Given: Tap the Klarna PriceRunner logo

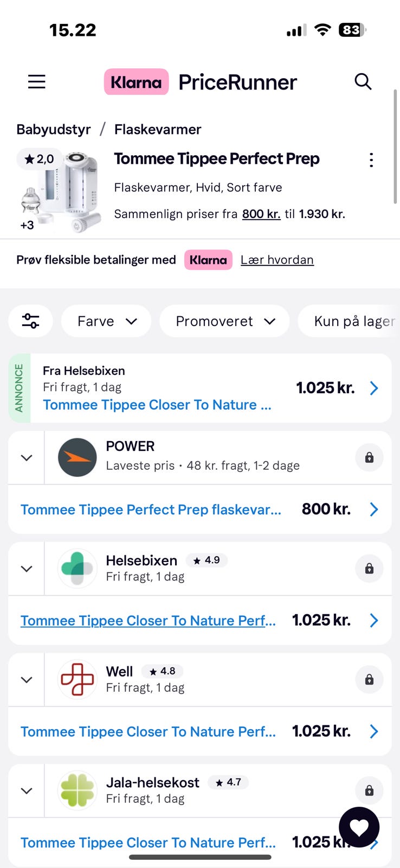Looking at the screenshot, I should click(x=201, y=82).
